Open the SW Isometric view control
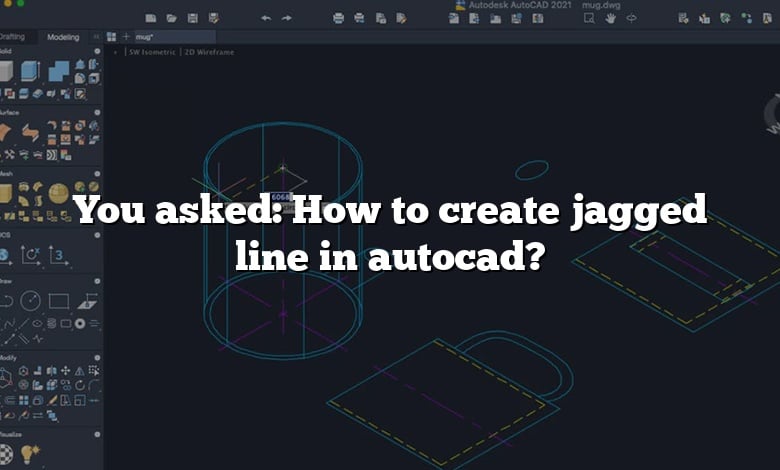The width and height of the screenshot is (780, 470). click(x=152, y=52)
